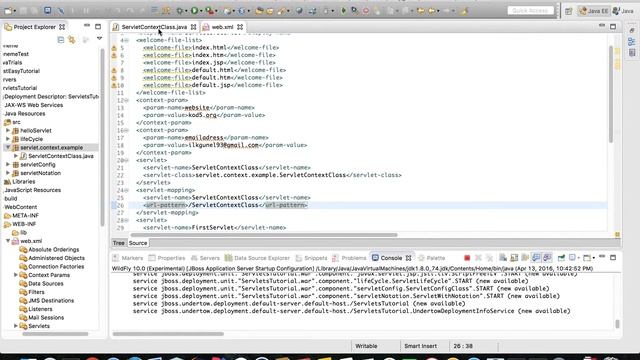
Task: Open the Snippets view tab
Action: point(311,258)
